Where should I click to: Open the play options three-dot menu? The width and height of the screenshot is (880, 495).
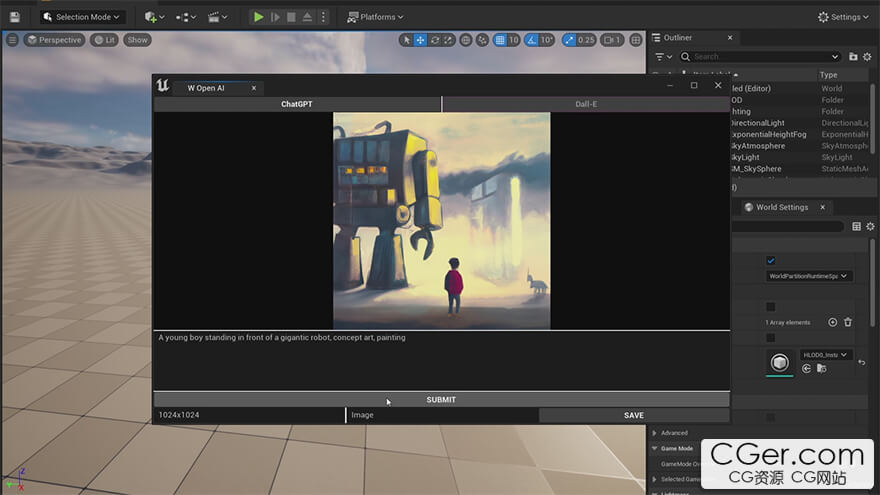click(323, 17)
